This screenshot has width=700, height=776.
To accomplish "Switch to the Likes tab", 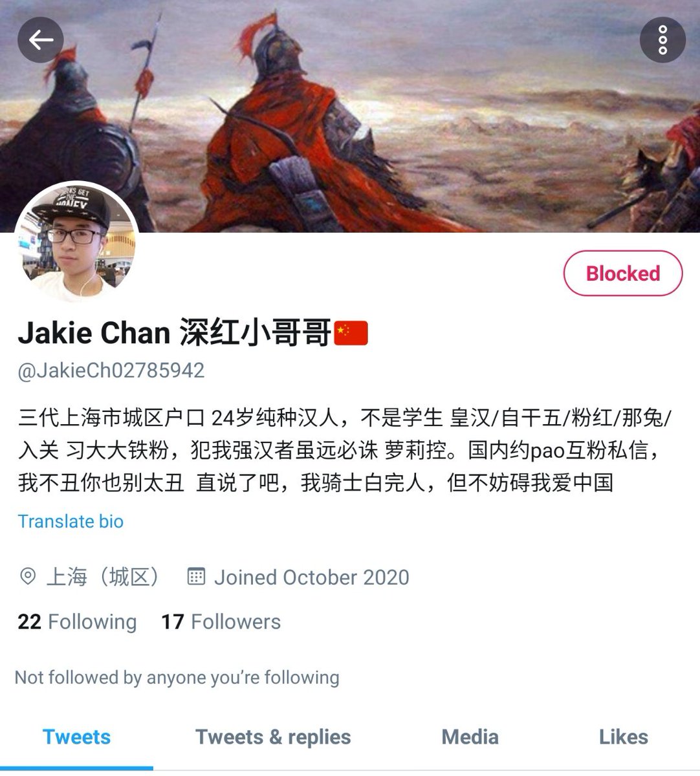I will 623,737.
